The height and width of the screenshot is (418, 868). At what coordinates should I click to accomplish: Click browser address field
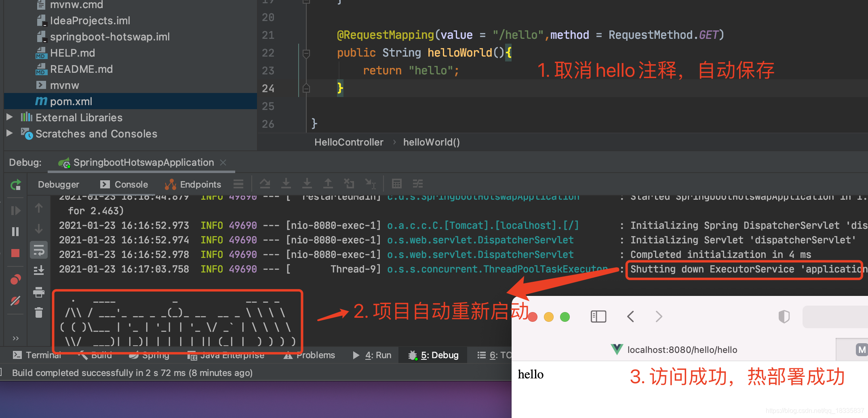pyautogui.click(x=835, y=317)
